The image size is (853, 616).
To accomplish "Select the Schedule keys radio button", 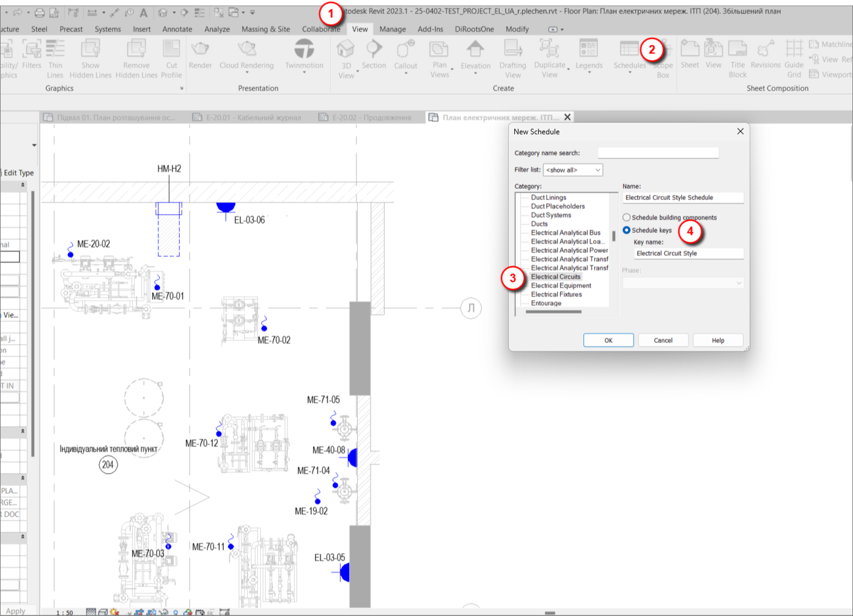I will point(627,230).
